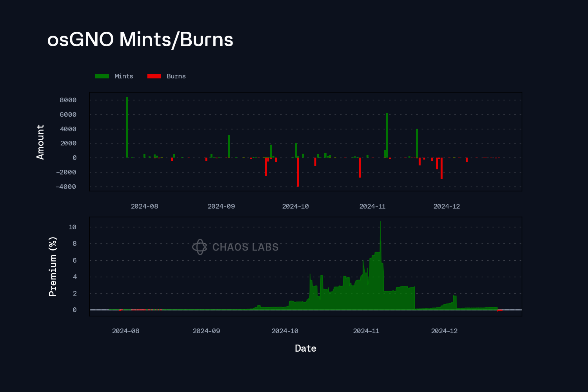Image resolution: width=588 pixels, height=392 pixels.
Task: Click the largest burn bar near -4000
Action: coord(298,172)
